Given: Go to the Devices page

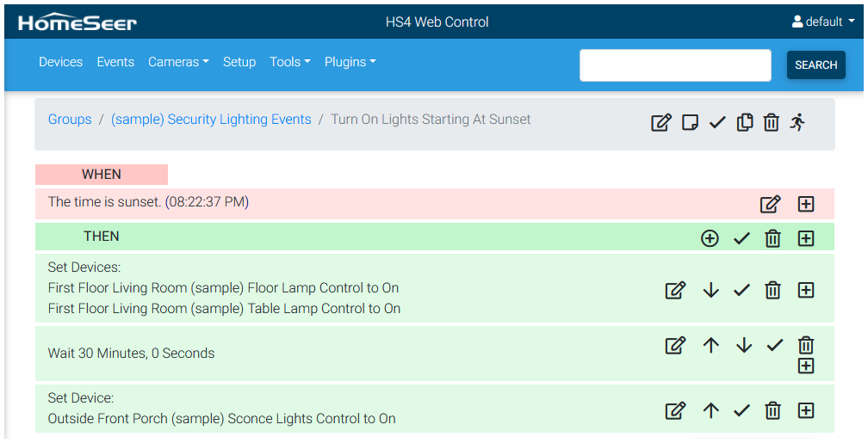Looking at the screenshot, I should click(x=61, y=62).
